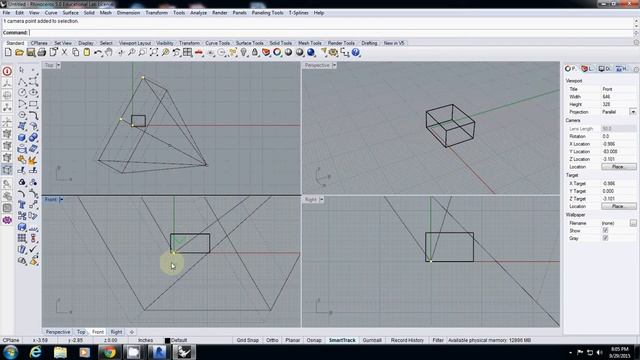Click the blue Render sphere icon
640x360 pixels.
311,52
